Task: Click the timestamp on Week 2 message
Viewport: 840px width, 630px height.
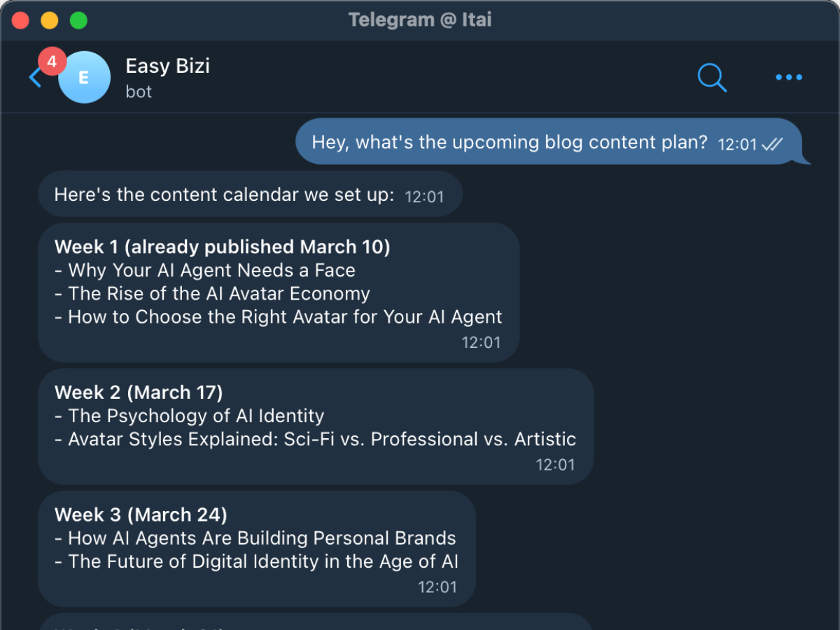Action: pos(555,465)
